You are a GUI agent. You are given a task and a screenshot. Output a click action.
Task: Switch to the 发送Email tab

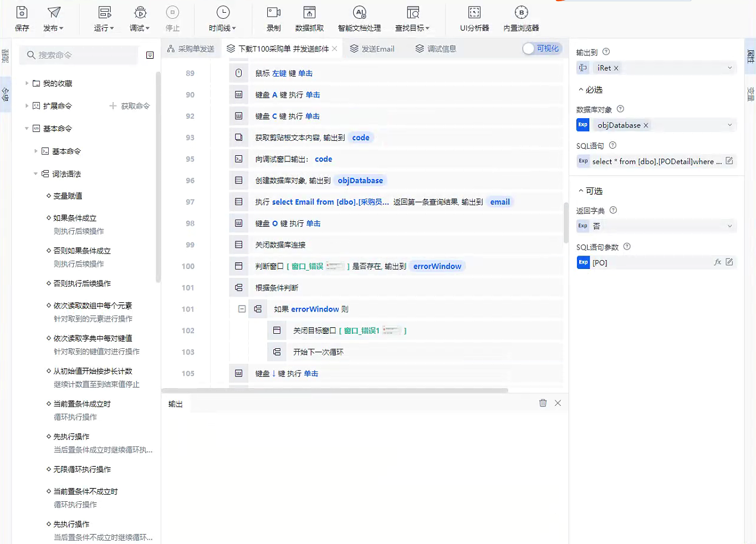(x=372, y=49)
